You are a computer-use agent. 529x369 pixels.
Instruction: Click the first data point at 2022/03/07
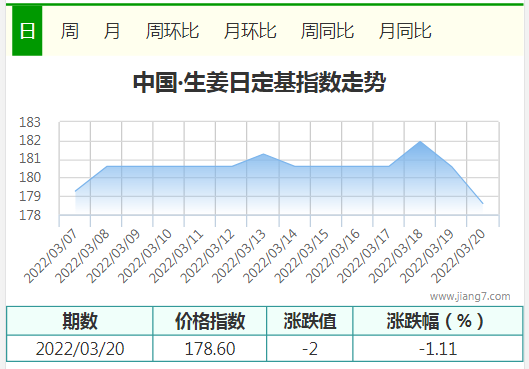(75, 191)
